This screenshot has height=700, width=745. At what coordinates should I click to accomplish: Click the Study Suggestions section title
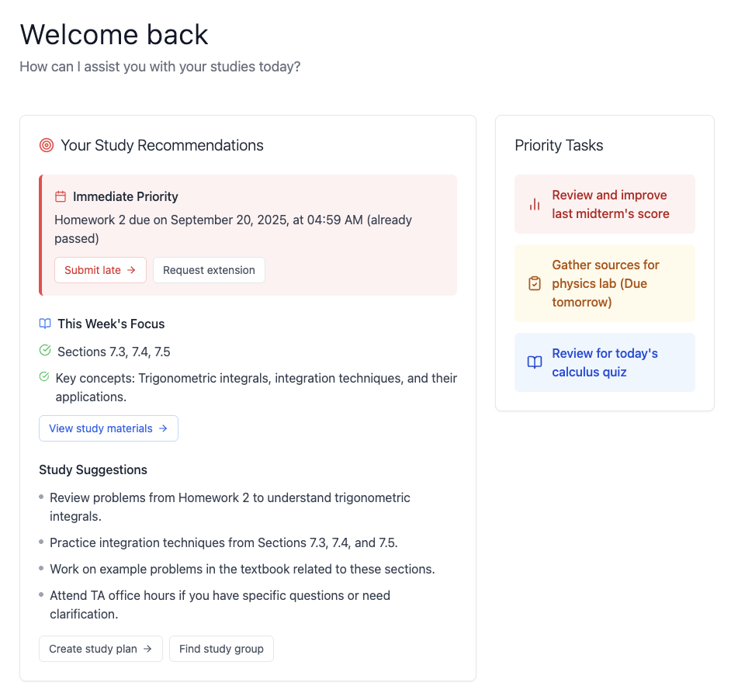click(x=93, y=470)
